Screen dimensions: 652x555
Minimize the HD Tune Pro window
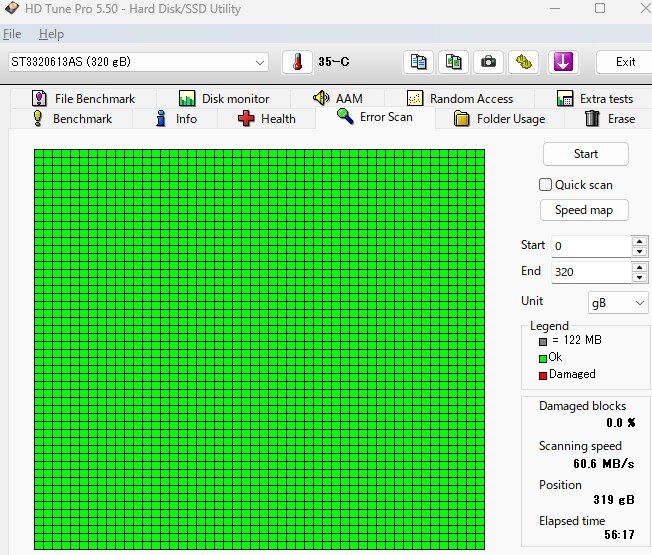coord(555,8)
